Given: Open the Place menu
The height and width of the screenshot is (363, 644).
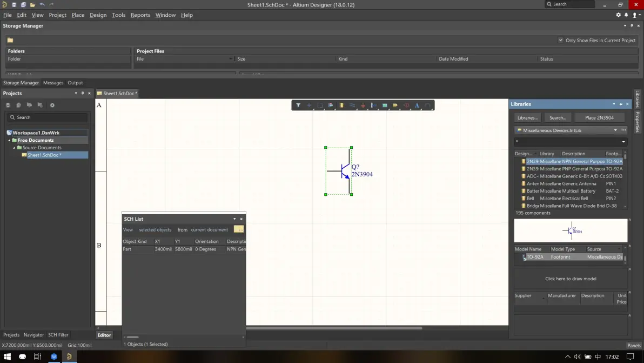Looking at the screenshot, I should point(78,15).
